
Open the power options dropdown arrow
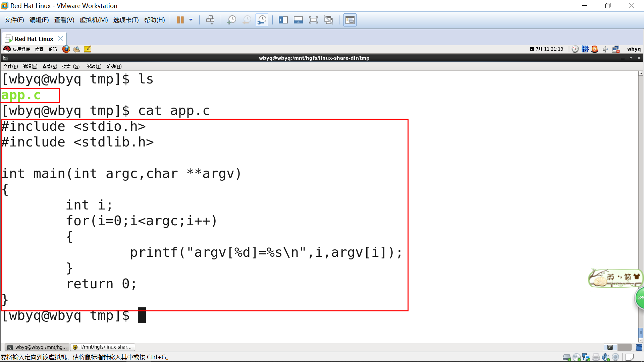click(x=191, y=20)
